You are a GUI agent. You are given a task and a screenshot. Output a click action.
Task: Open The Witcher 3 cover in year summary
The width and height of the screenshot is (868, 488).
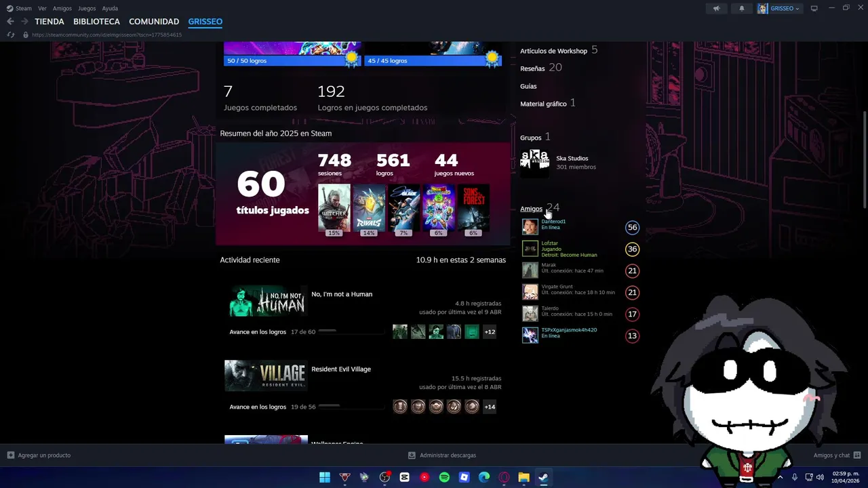click(334, 208)
